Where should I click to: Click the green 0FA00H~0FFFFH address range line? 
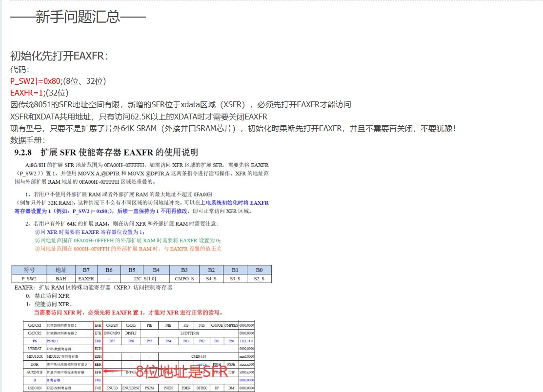(x=128, y=240)
